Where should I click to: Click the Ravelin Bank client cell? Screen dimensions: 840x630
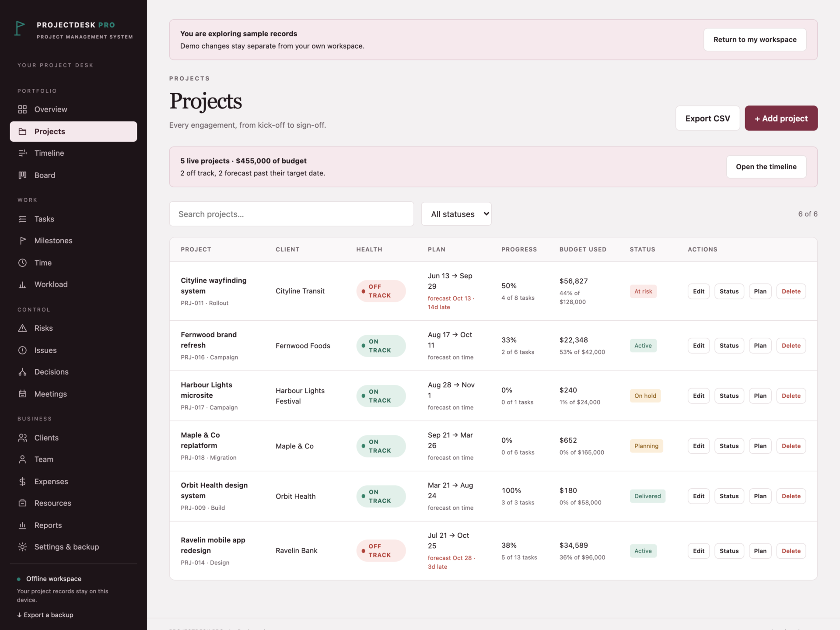(296, 550)
